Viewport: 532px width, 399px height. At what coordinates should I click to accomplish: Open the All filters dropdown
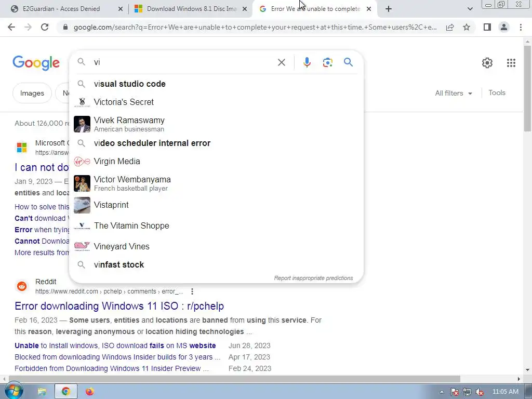[x=453, y=93]
